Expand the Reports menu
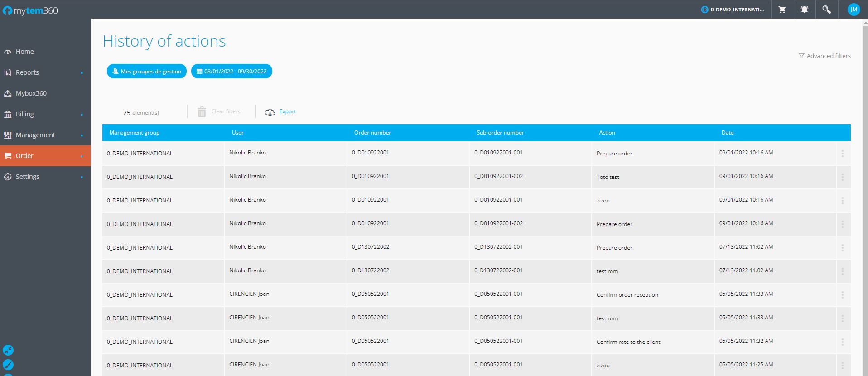The width and height of the screenshot is (868, 376). coord(45,72)
